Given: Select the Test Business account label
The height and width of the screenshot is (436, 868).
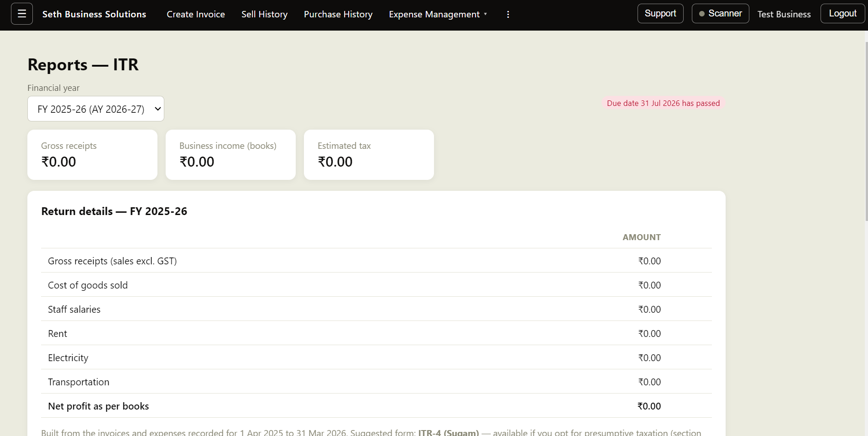Looking at the screenshot, I should click(x=784, y=14).
